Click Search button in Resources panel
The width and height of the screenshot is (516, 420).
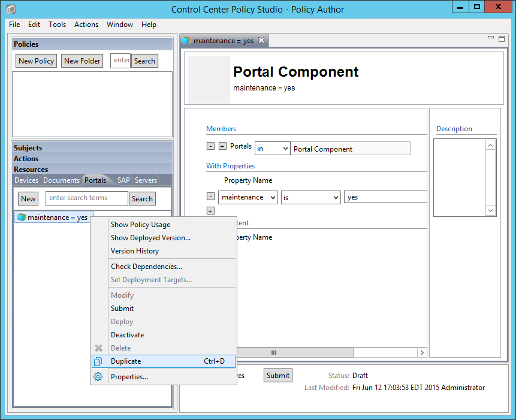tap(142, 199)
